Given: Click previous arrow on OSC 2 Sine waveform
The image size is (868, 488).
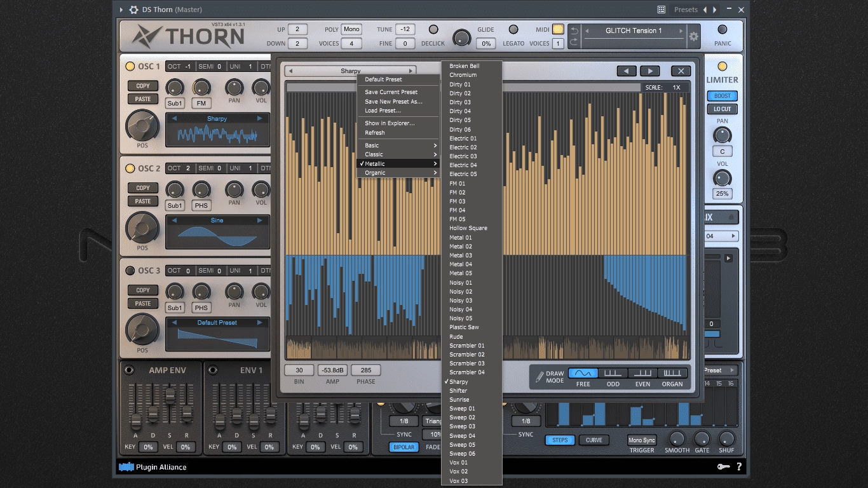Looking at the screenshot, I should 175,220.
